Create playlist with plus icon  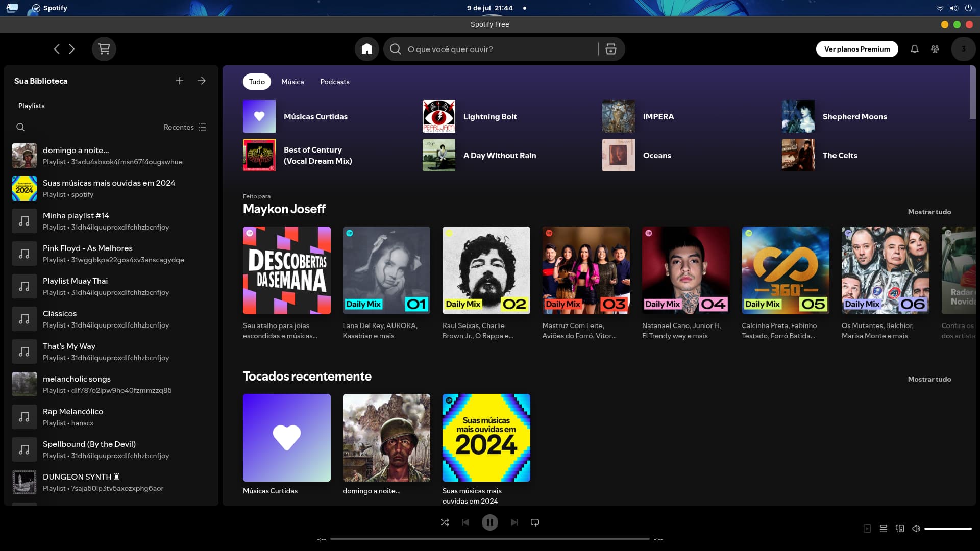coord(180,81)
